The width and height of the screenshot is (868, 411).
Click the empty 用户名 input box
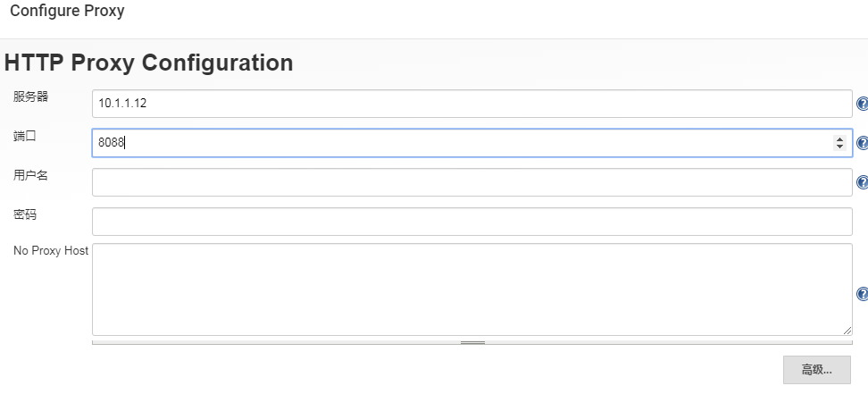[x=472, y=182]
